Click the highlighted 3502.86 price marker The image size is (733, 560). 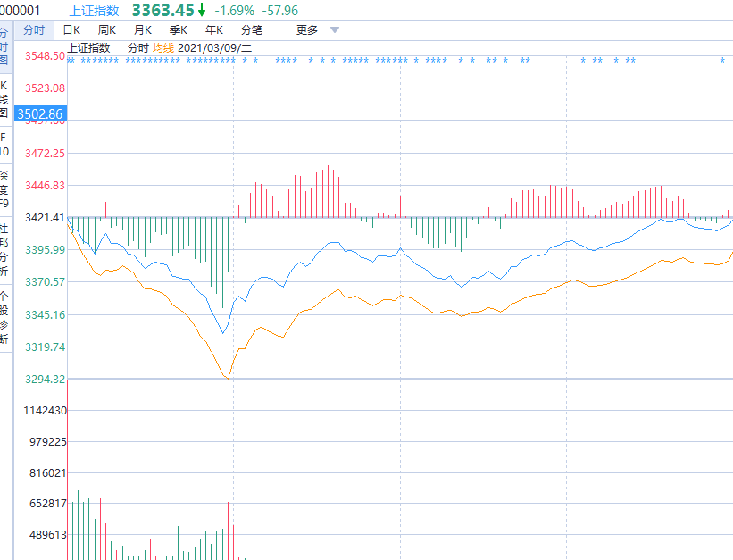(x=39, y=113)
